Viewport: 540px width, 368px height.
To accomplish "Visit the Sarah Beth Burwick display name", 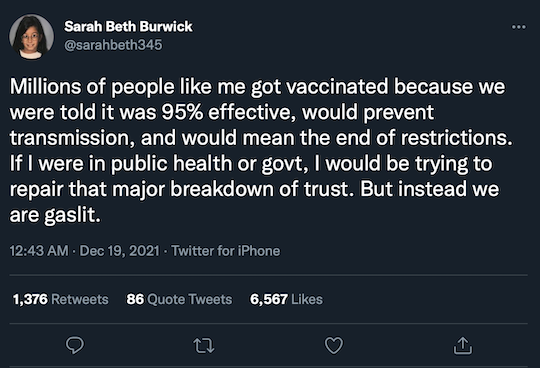I will pos(128,27).
